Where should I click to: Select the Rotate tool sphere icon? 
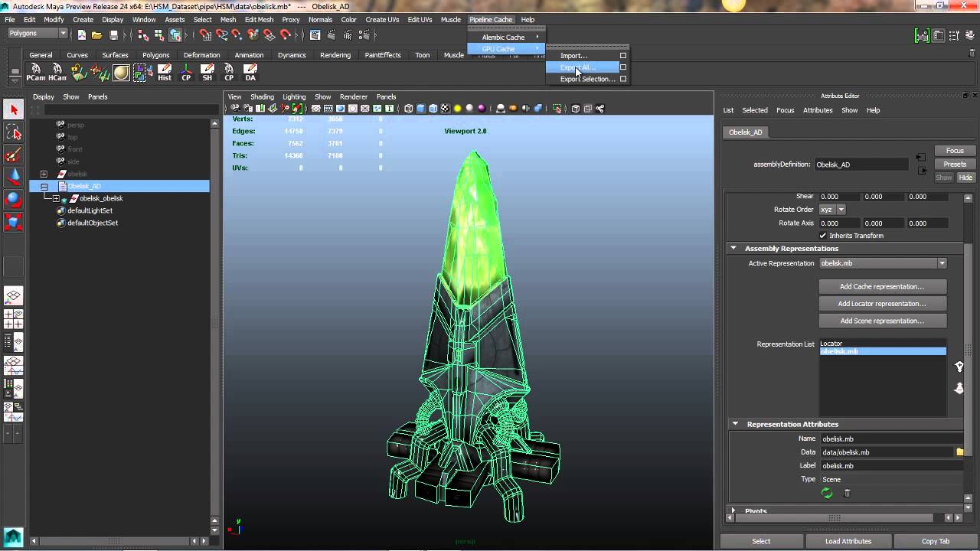13,199
